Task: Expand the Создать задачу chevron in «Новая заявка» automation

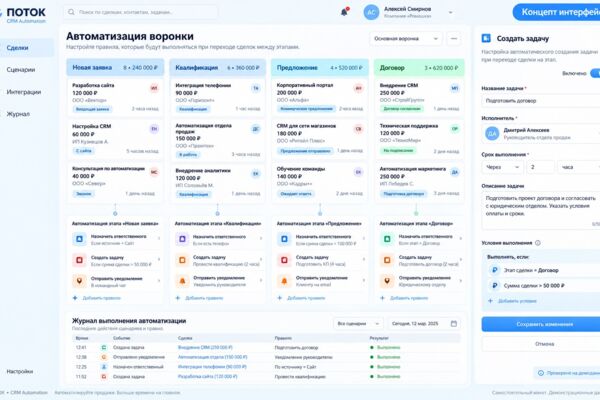Action: pyautogui.click(x=159, y=260)
